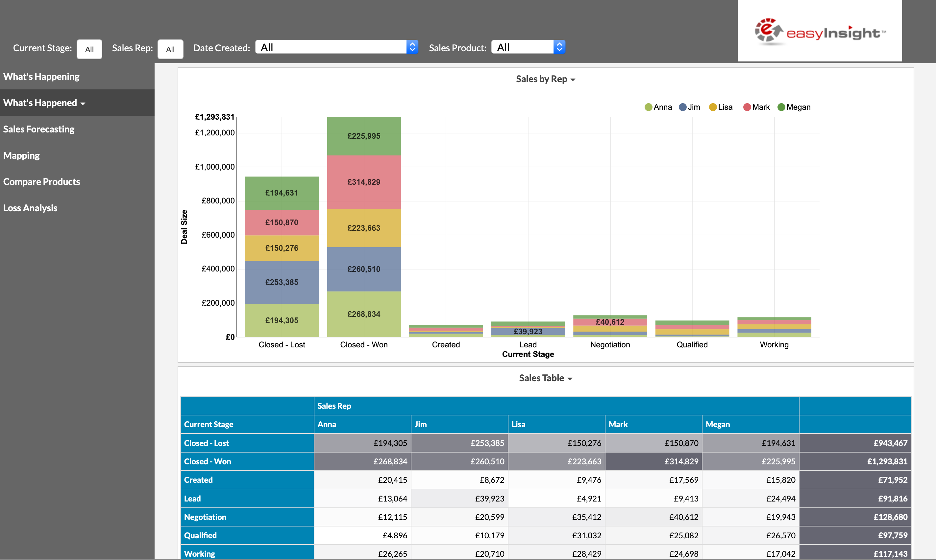936x560 pixels.
Task: Open the Loss Analysis view
Action: (x=30, y=208)
